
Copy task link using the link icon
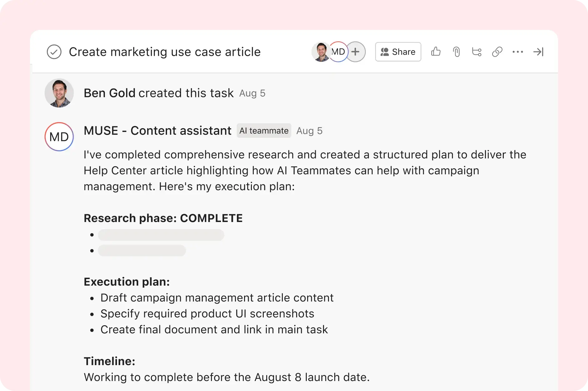pyautogui.click(x=497, y=52)
